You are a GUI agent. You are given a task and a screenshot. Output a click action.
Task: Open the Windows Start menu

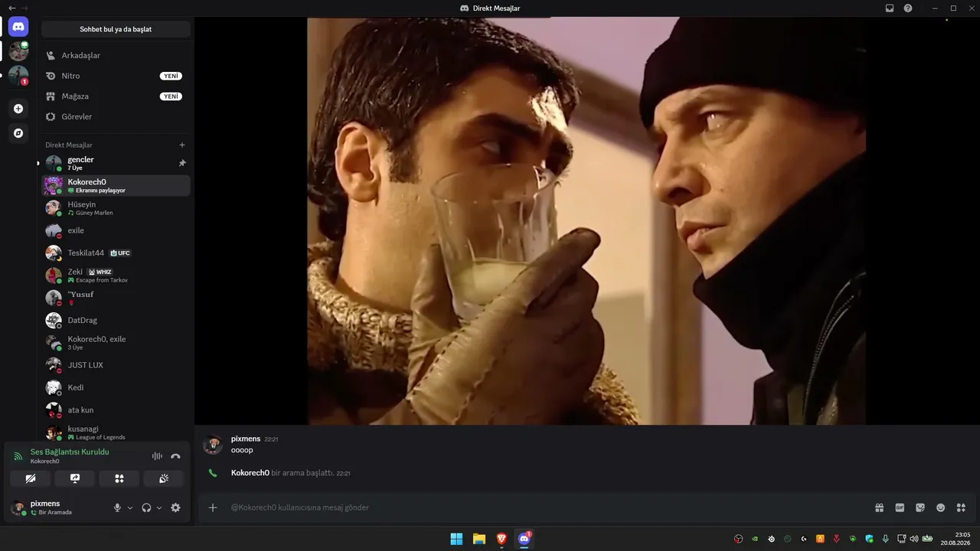tap(456, 539)
